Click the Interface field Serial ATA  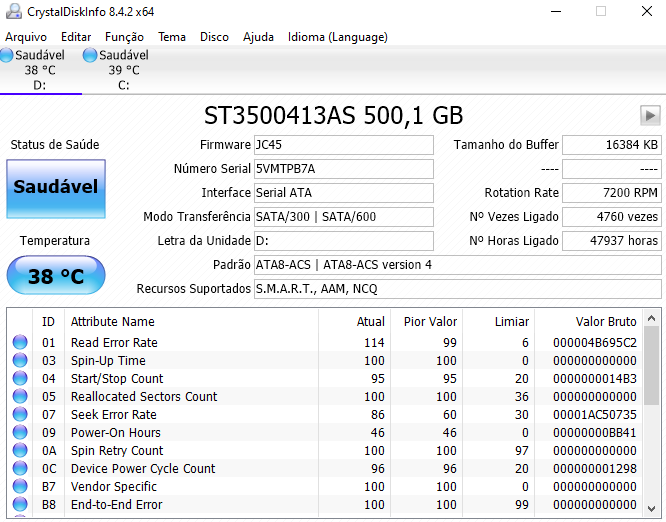[344, 193]
